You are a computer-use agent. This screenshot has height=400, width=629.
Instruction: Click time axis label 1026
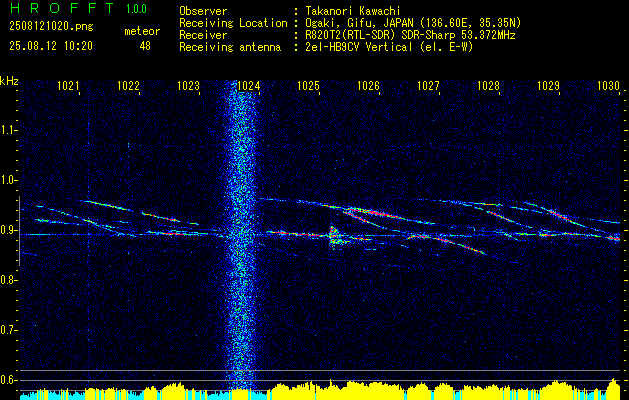[x=368, y=85]
